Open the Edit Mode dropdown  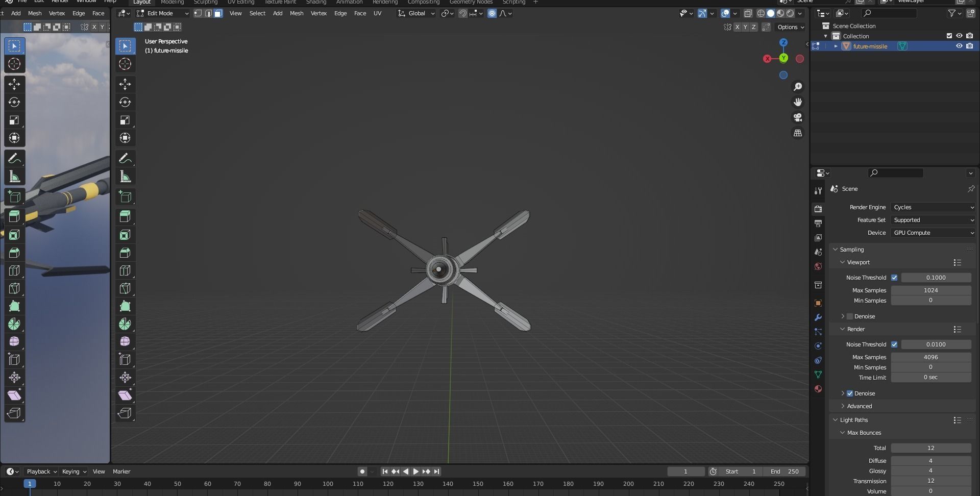(163, 13)
